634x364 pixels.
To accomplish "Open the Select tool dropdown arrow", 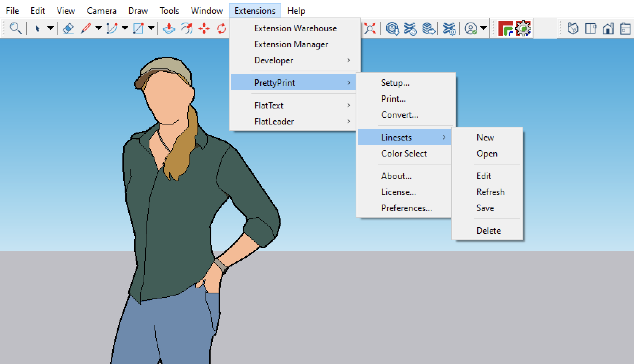I will tap(51, 28).
